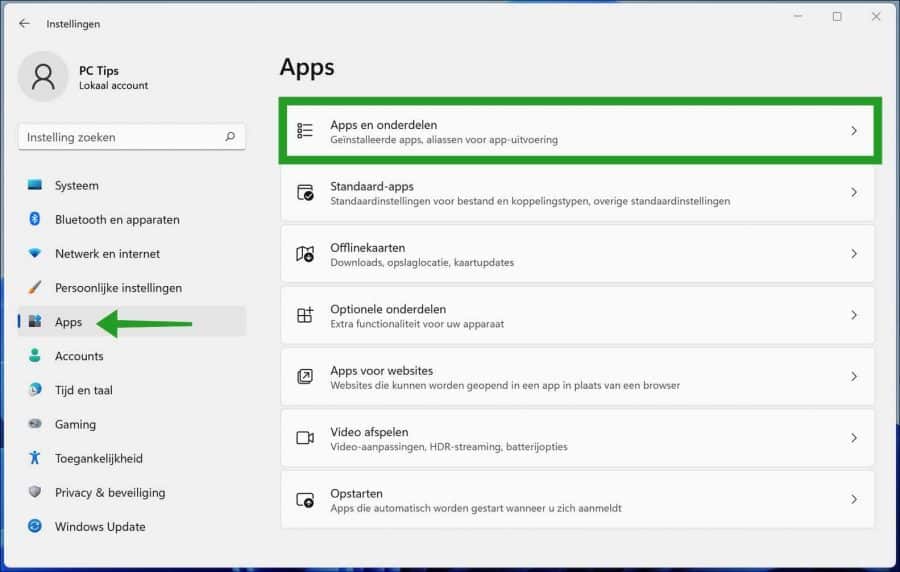Click the Opstarten icon

click(305, 500)
